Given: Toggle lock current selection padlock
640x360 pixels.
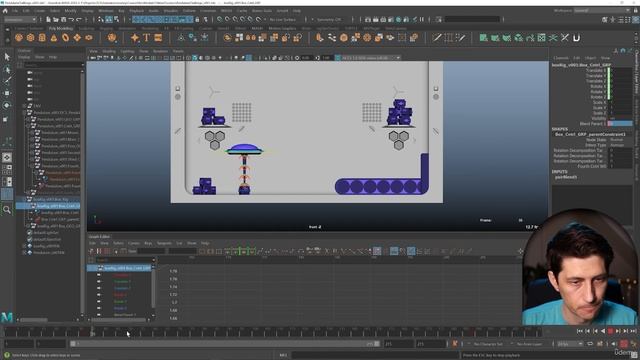Looking at the screenshot, I should point(198,19).
